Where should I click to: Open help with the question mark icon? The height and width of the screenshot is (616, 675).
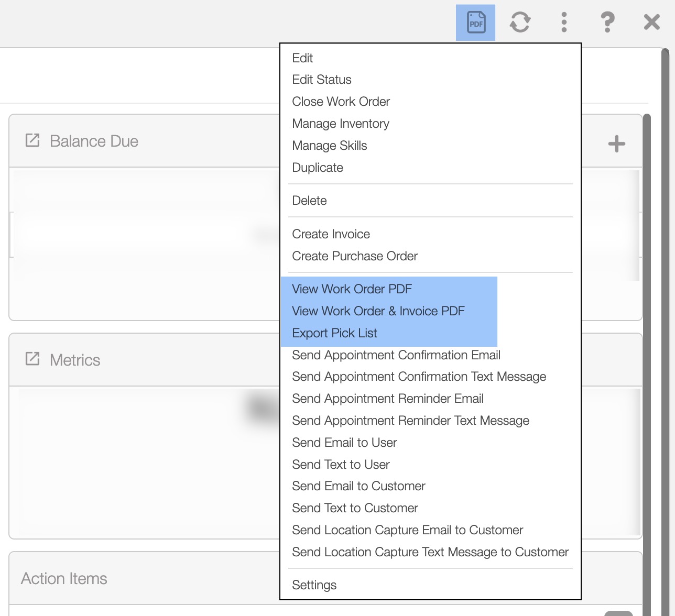607,23
